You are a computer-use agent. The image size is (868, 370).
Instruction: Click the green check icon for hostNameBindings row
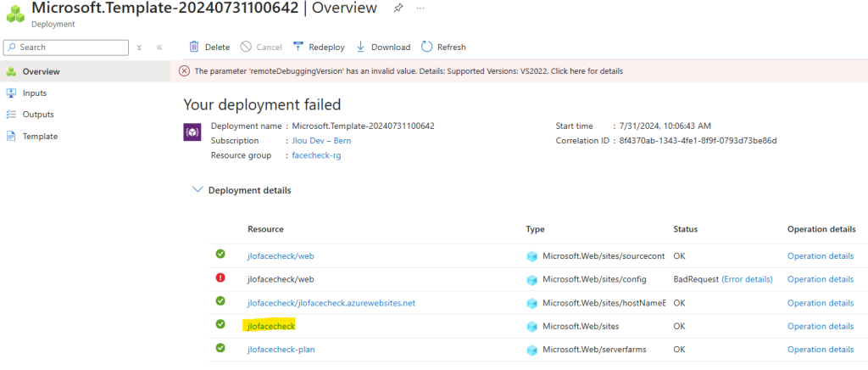click(x=220, y=300)
